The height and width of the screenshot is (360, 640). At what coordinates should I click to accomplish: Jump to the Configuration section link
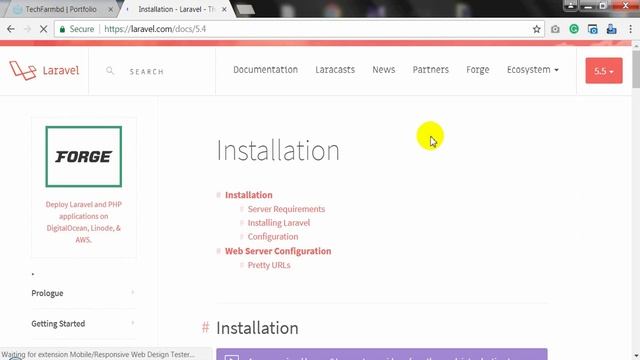(273, 237)
